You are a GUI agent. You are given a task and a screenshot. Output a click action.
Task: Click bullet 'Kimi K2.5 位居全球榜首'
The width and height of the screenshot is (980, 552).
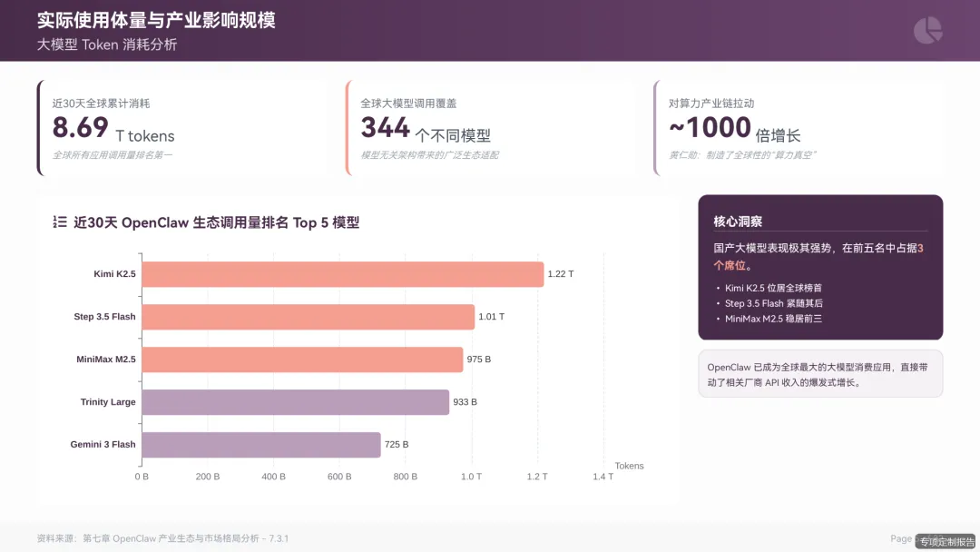773,288
